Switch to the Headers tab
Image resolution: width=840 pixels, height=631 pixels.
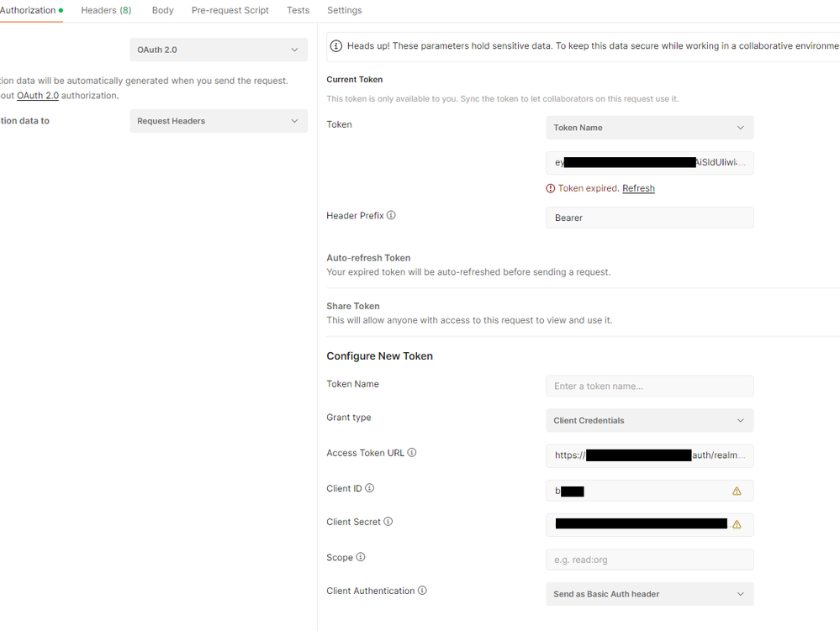[x=106, y=10]
